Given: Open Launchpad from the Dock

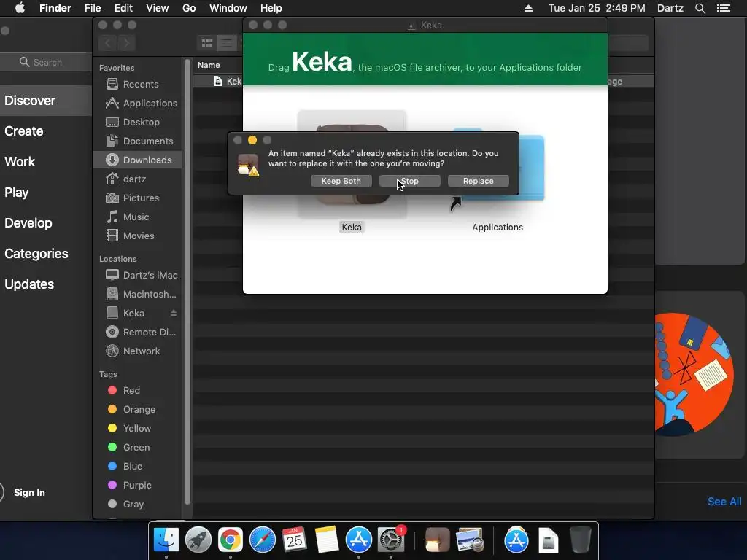Looking at the screenshot, I should (x=198, y=540).
